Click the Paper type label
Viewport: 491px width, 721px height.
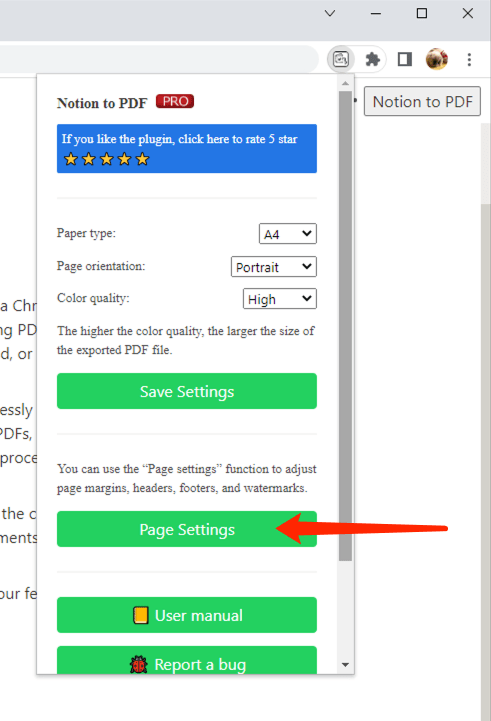[x=86, y=233]
